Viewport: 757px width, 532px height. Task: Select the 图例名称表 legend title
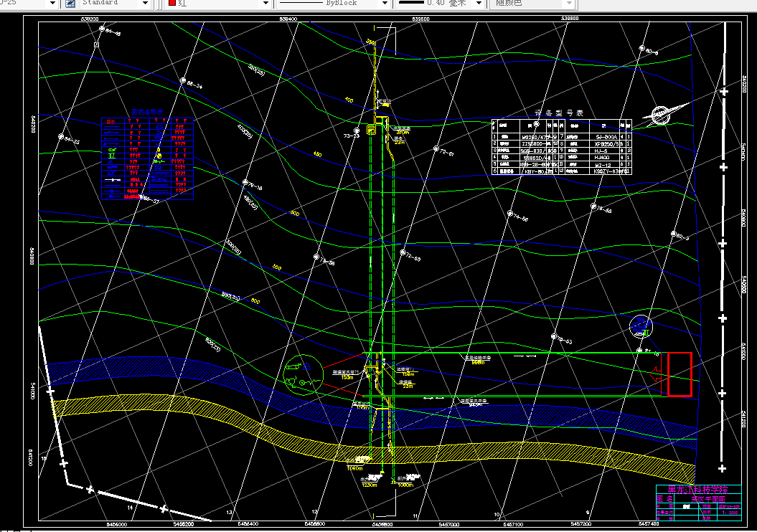147,112
